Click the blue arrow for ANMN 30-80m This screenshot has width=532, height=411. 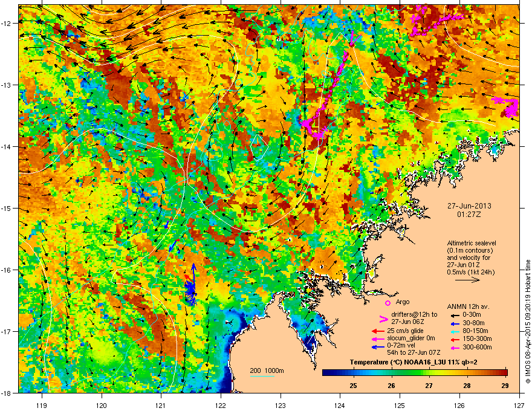[x=455, y=323]
